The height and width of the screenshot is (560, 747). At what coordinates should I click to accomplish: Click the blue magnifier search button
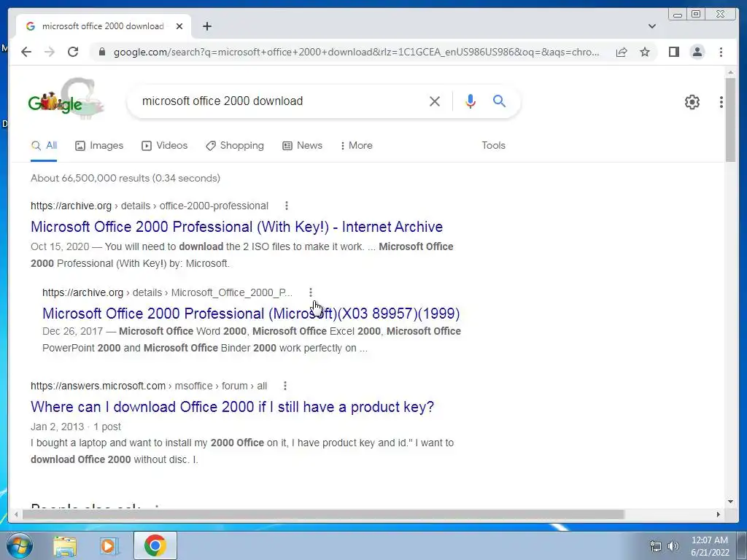pyautogui.click(x=499, y=101)
